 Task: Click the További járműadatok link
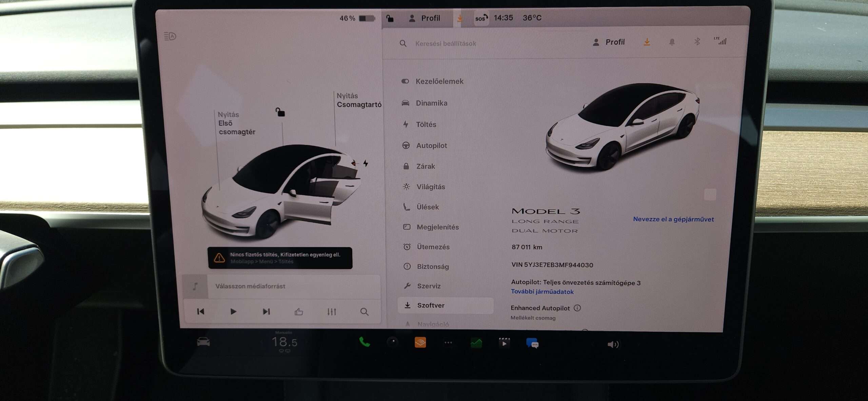pos(542,292)
